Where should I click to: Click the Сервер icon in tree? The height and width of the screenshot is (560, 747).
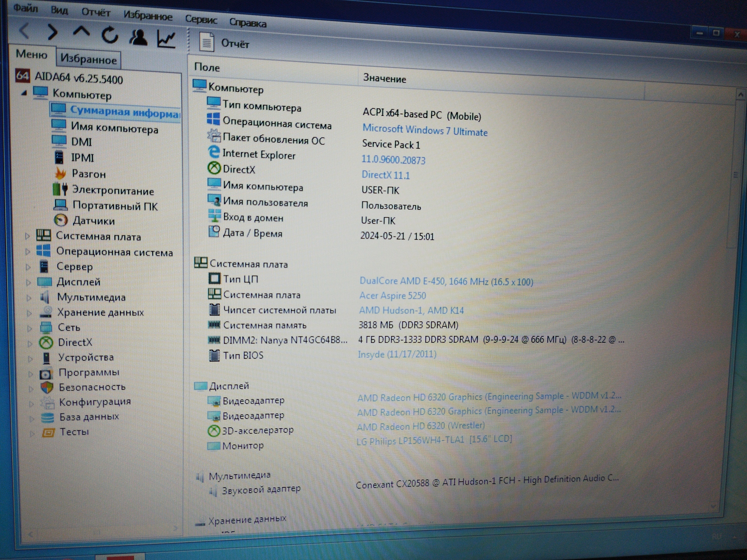(44, 267)
